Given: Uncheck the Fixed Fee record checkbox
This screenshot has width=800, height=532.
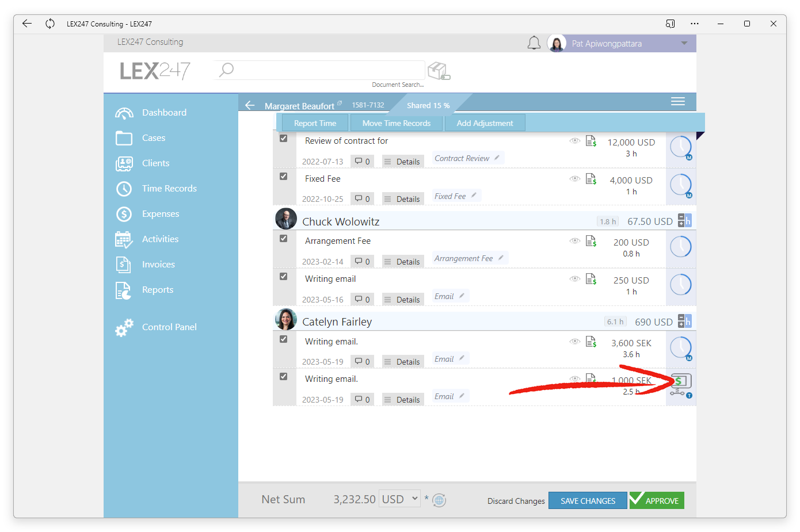Looking at the screenshot, I should point(283,177).
